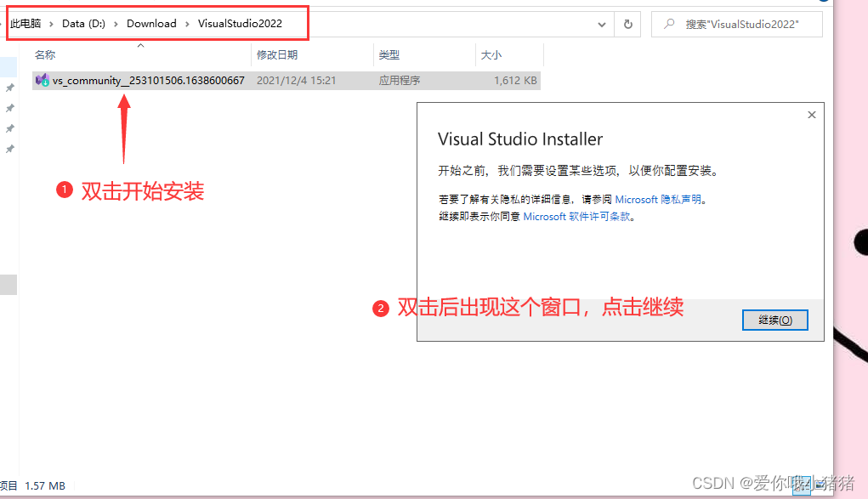Open the address bar history dropdown arrow

(604, 25)
